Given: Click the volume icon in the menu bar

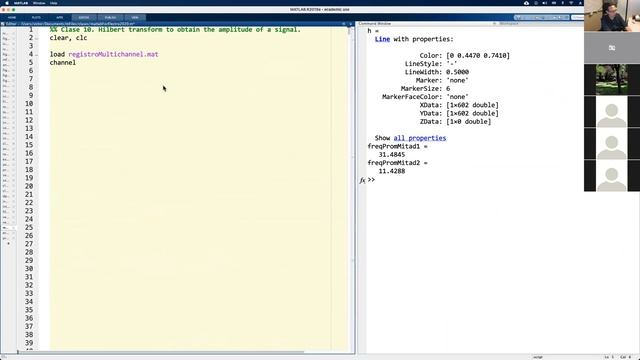Looking at the screenshot, I should pyautogui.click(x=544, y=3).
